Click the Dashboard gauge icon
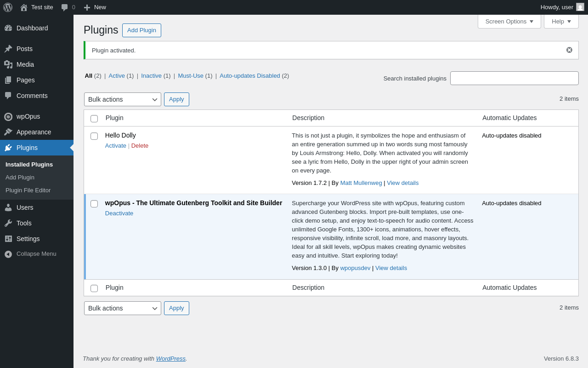Screen dimensions: 588x368 [8, 28]
